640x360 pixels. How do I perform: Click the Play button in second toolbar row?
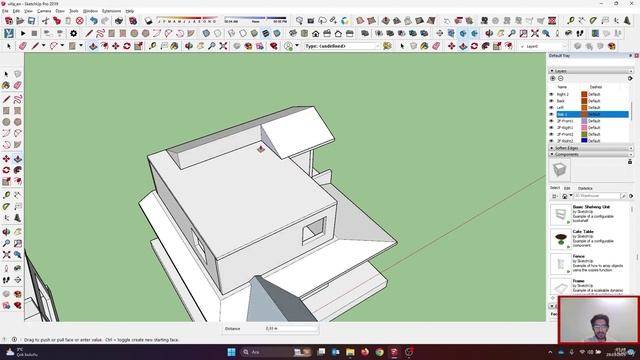[23, 33]
